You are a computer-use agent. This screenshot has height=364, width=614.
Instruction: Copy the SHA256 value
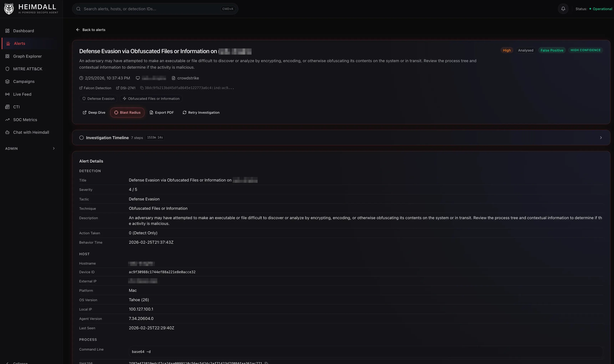click(x=267, y=363)
